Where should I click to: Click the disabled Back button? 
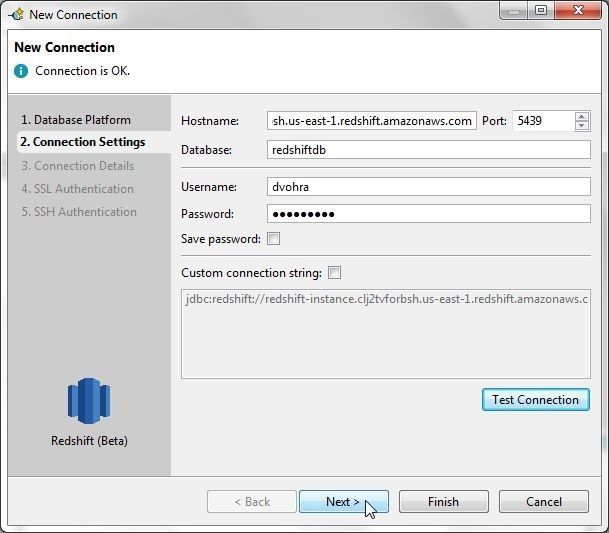pyautogui.click(x=252, y=502)
